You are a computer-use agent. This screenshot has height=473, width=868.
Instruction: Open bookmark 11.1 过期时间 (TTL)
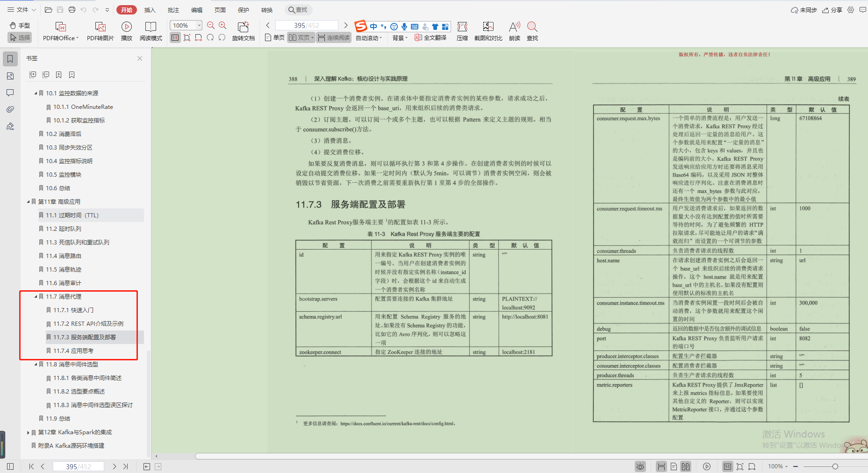pyautogui.click(x=72, y=215)
